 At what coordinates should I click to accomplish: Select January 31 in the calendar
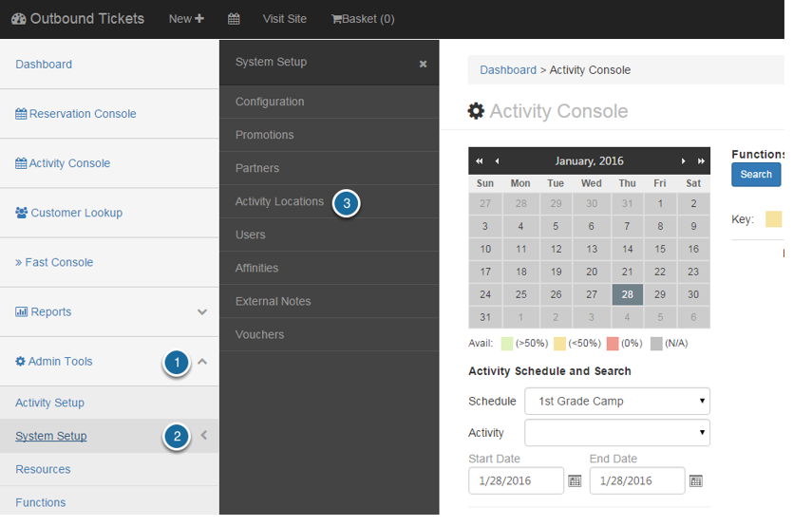(485, 317)
